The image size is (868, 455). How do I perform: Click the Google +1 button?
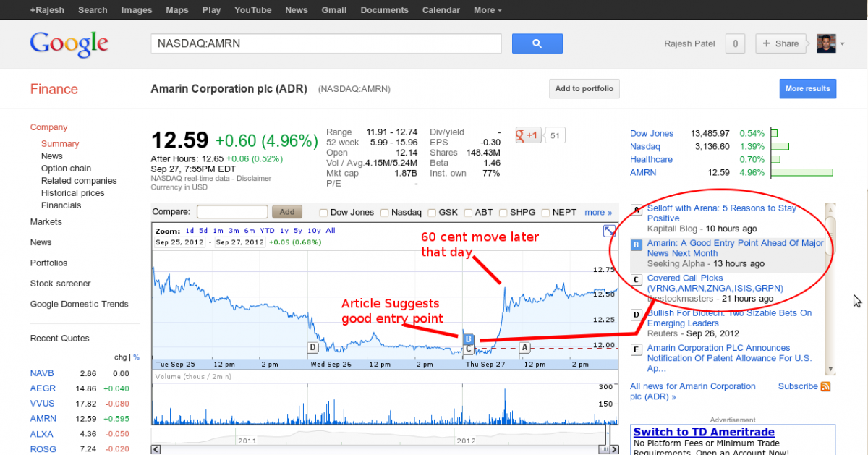coord(528,135)
